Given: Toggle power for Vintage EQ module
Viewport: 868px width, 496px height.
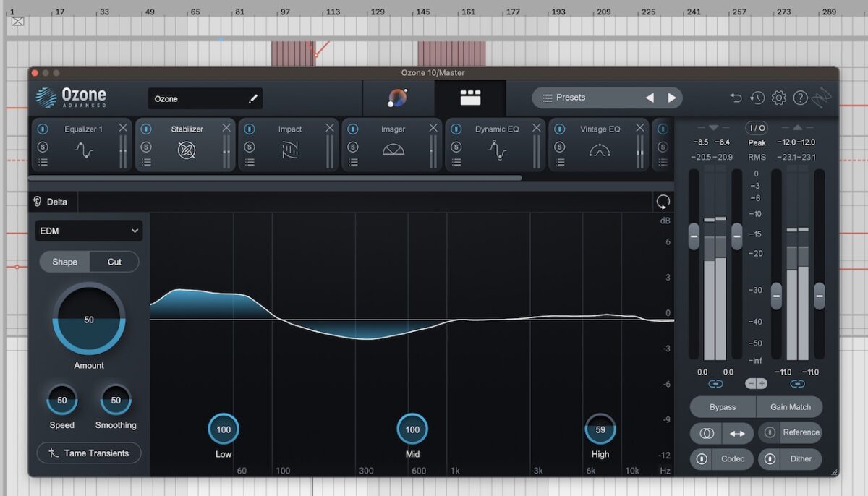Looking at the screenshot, I should point(560,129).
